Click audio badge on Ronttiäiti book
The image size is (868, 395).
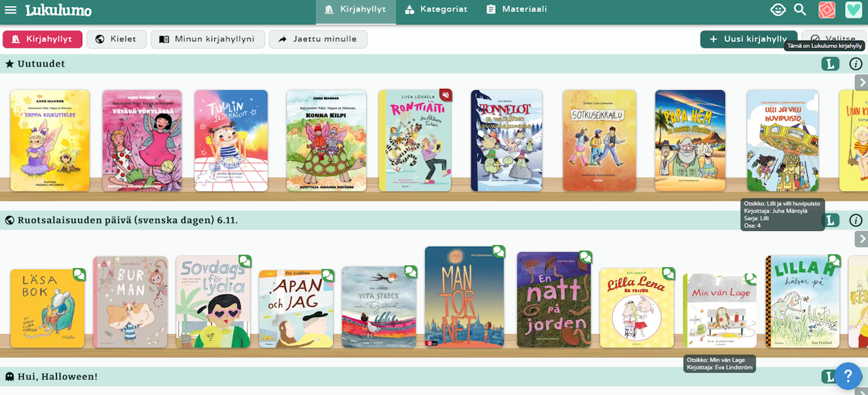(x=446, y=95)
